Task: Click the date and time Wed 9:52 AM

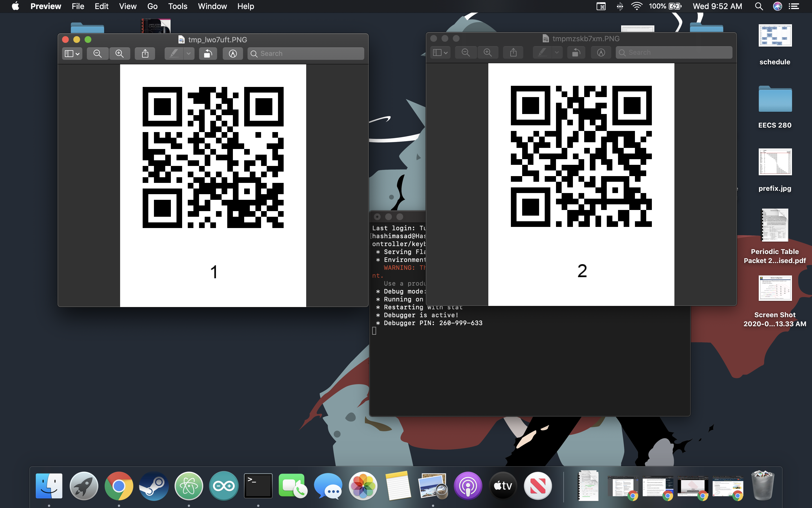Action: [717, 6]
